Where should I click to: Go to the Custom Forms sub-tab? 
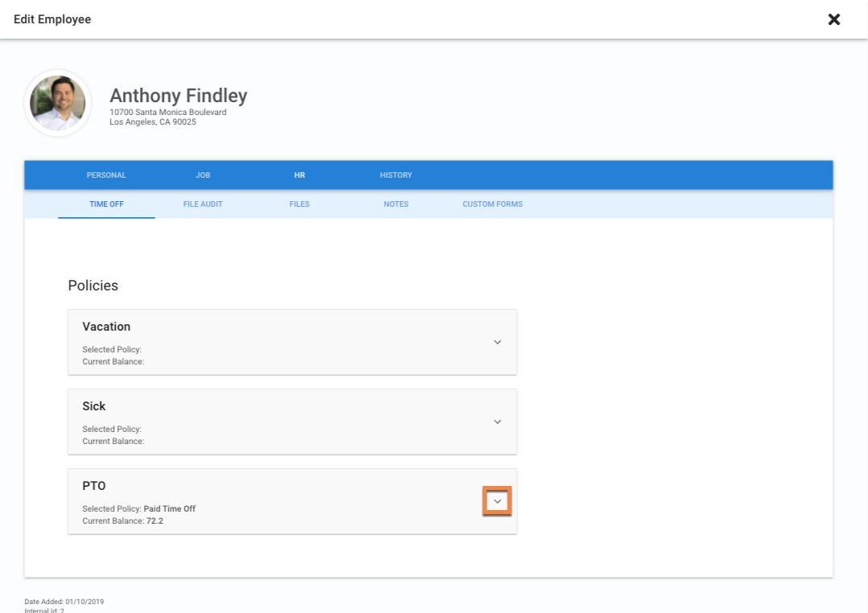point(492,204)
